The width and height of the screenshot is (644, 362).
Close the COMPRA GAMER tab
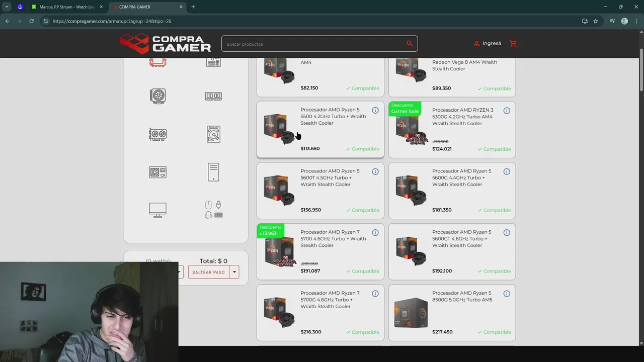tap(182, 7)
